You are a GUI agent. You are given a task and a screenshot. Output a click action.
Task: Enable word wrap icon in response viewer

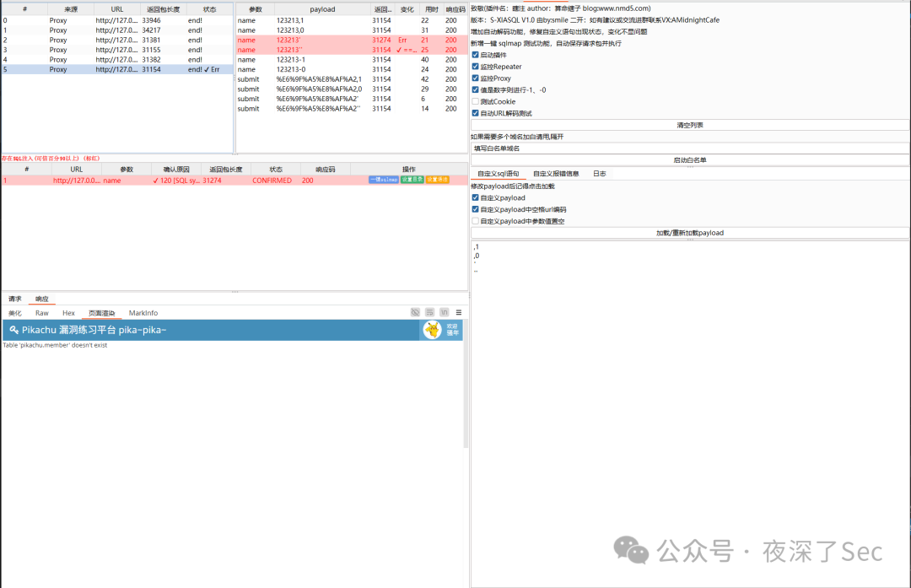430,313
